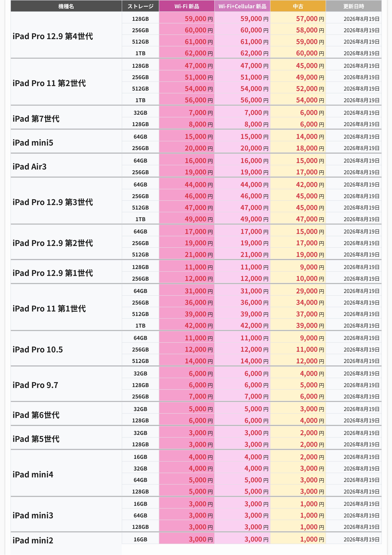This screenshot has width=392, height=555.
Task: Select the ストレージ column header
Action: point(140,6)
